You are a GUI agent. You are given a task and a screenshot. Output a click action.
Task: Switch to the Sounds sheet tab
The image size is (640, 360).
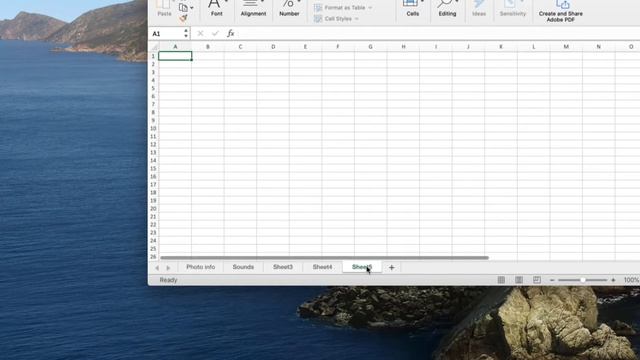click(x=243, y=267)
